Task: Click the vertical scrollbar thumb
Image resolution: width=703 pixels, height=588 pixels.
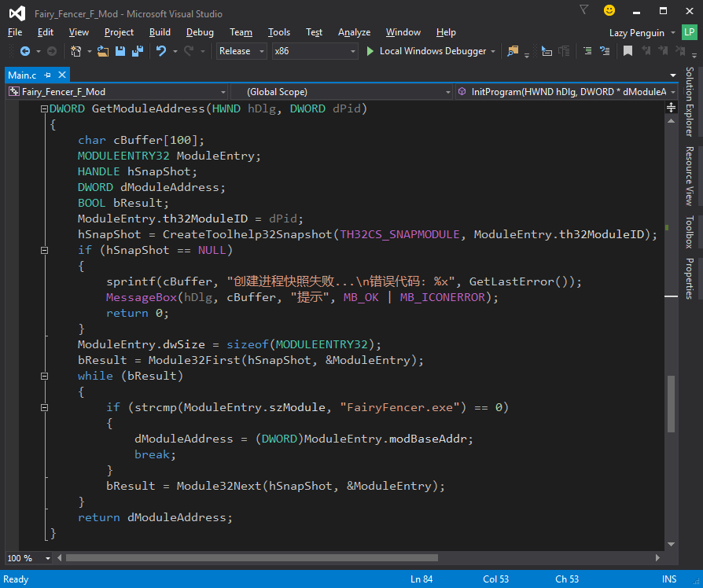Action: pyautogui.click(x=672, y=404)
